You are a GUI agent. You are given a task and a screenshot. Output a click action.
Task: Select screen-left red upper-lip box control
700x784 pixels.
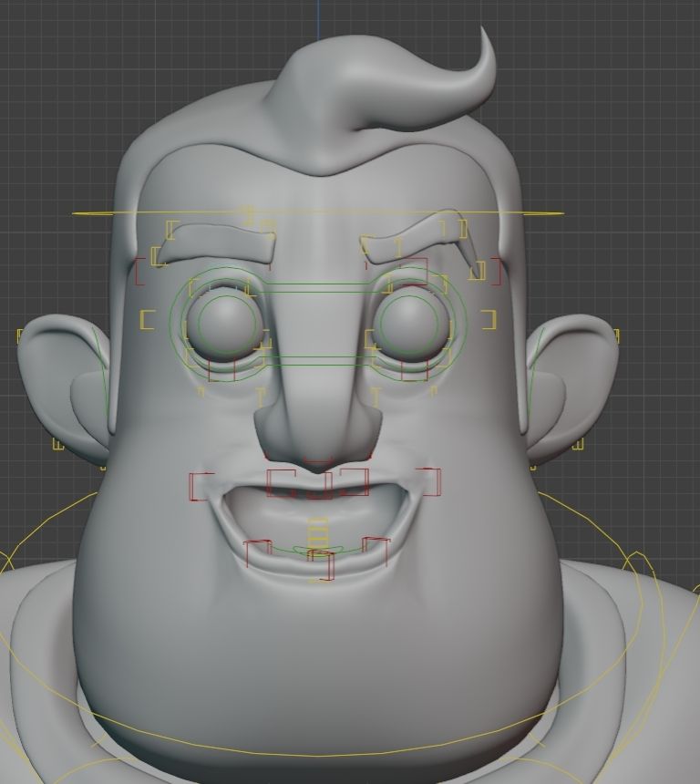pos(282,483)
